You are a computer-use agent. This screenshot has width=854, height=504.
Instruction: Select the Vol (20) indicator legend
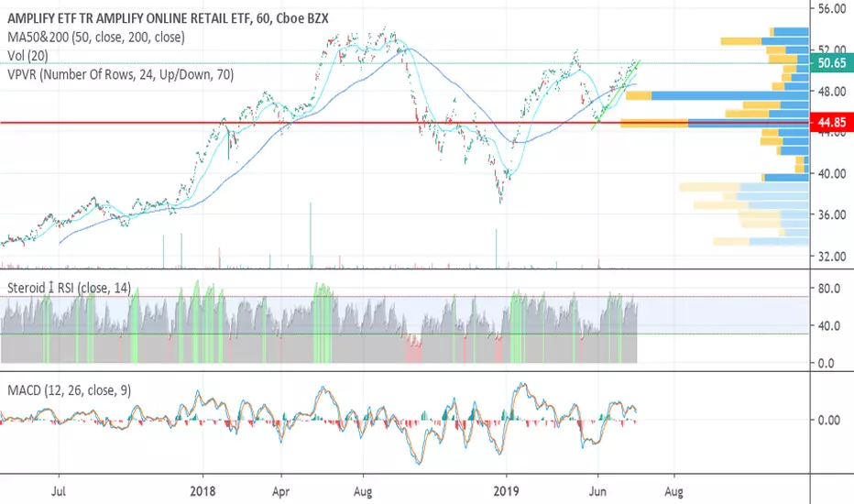pos(27,56)
